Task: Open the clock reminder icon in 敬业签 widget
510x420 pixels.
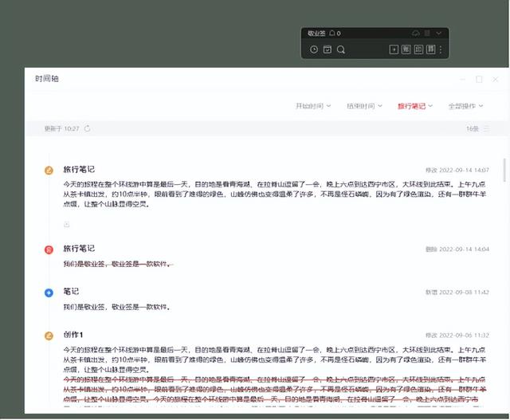Action: pos(313,49)
